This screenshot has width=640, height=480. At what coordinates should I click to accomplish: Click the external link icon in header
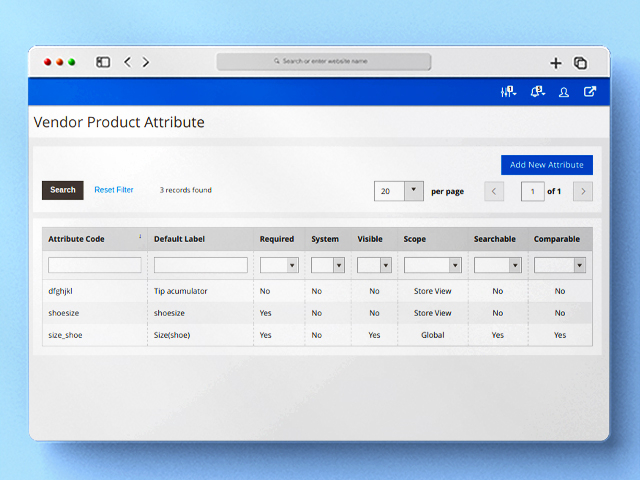tap(590, 92)
